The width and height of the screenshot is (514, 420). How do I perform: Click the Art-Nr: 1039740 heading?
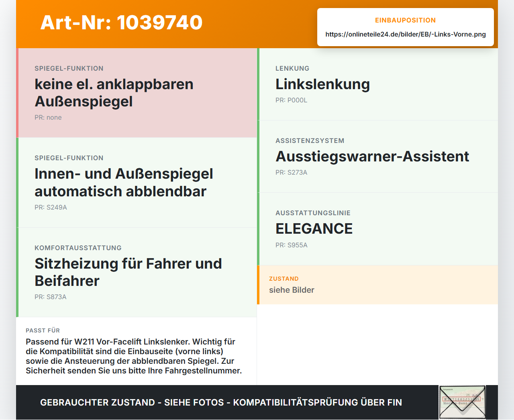(121, 22)
